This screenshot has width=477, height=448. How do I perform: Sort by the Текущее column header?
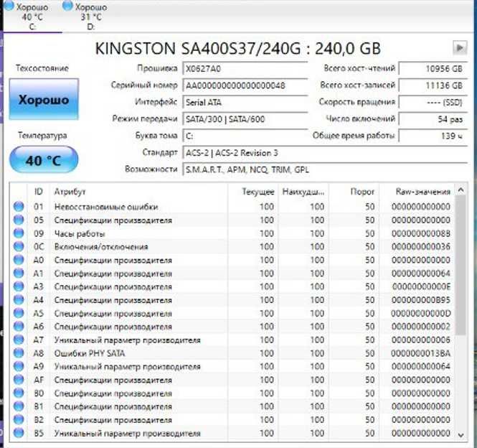click(252, 192)
